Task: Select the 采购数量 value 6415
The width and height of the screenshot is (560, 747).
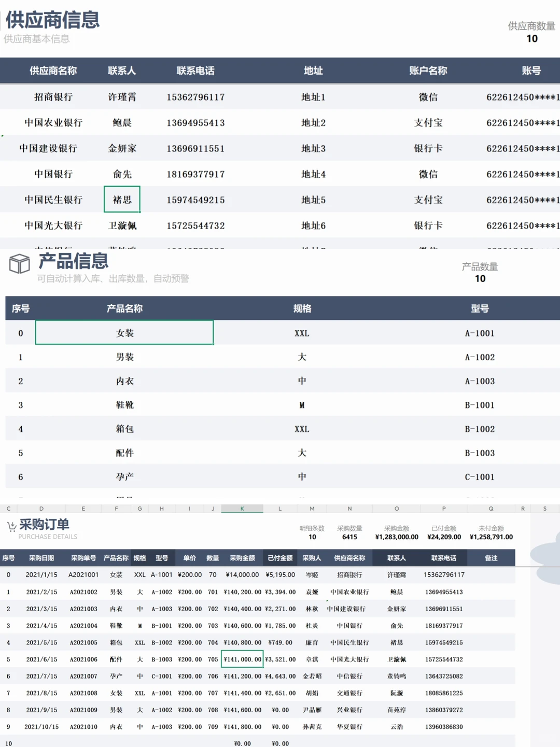Action: (349, 537)
